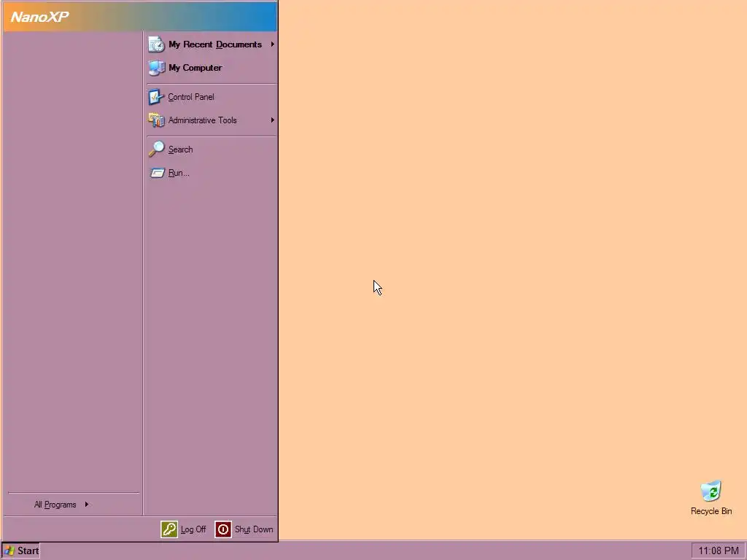This screenshot has width=747, height=560.
Task: Click the NanoXP title in menu header
Action: [x=40, y=17]
